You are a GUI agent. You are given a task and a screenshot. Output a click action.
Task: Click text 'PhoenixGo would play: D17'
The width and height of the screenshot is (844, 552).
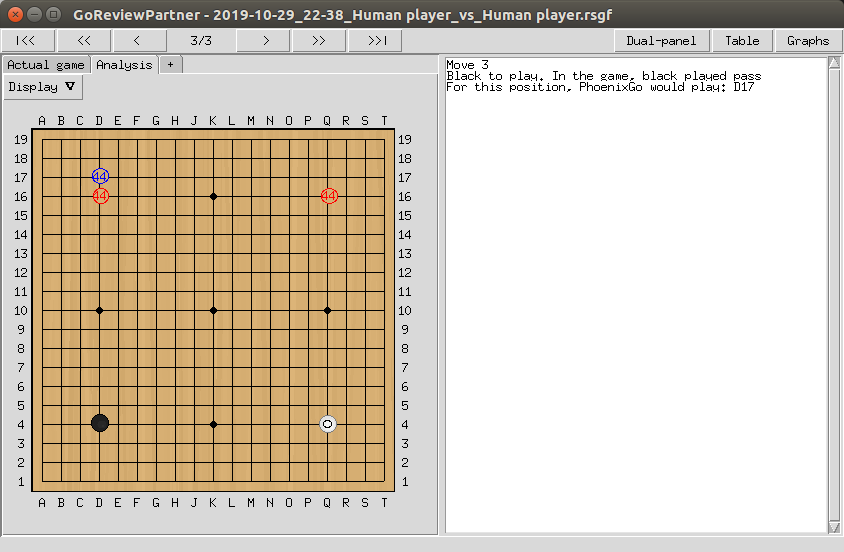coord(666,87)
